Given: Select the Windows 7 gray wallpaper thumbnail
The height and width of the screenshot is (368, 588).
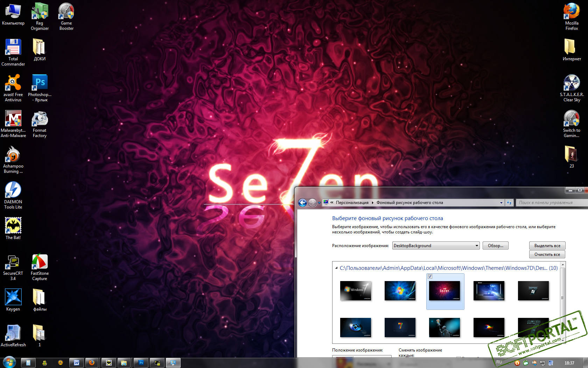Looking at the screenshot, I should click(x=356, y=291).
